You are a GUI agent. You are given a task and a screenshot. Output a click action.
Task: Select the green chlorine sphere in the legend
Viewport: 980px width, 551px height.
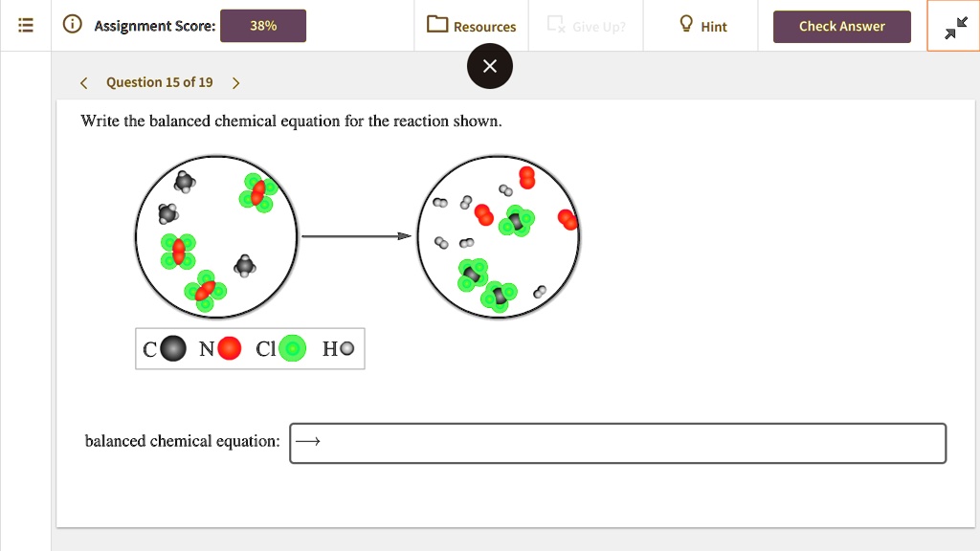(292, 348)
